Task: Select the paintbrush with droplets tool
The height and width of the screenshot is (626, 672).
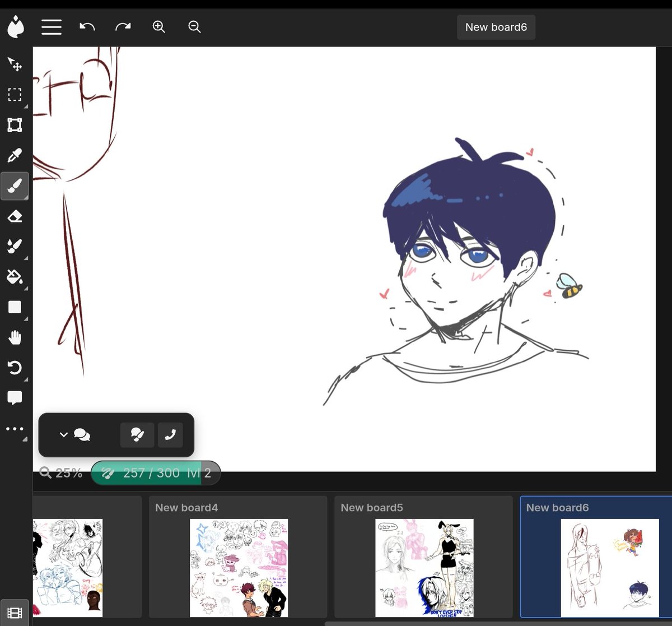Action: pyautogui.click(x=15, y=246)
